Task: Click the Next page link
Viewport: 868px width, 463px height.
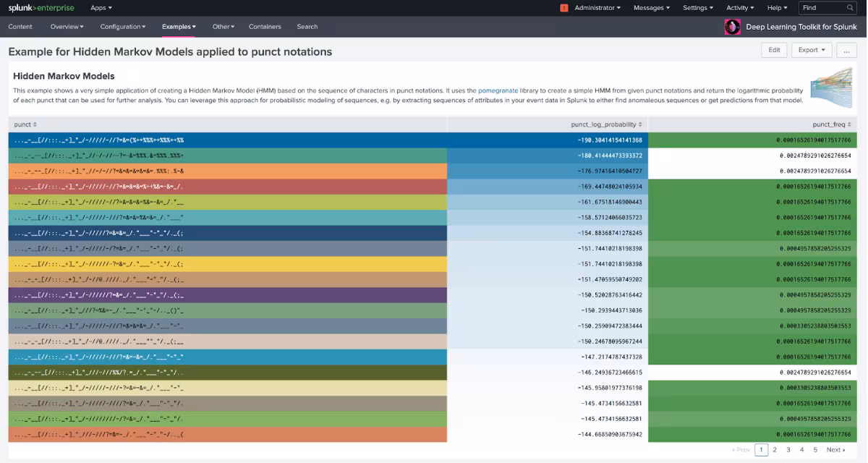Action: coord(835,450)
